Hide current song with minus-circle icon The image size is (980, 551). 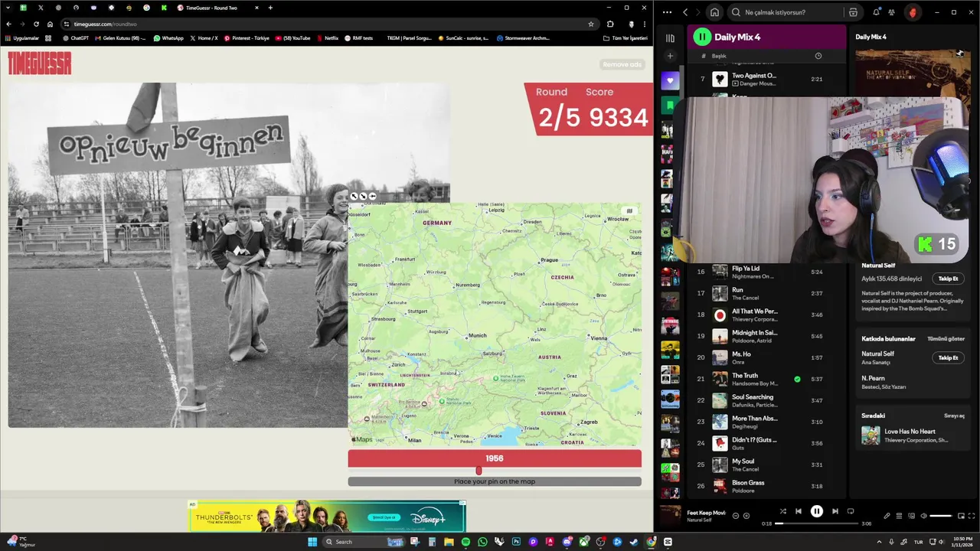736,516
